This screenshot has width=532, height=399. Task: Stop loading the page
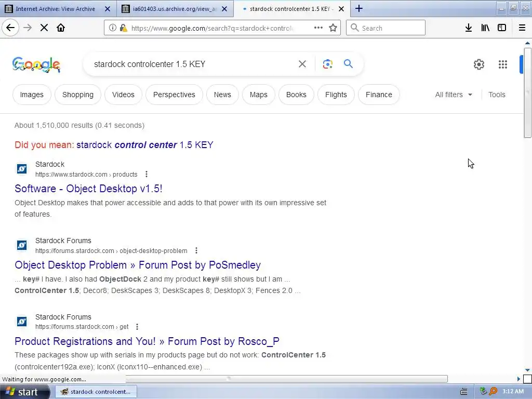[44, 28]
